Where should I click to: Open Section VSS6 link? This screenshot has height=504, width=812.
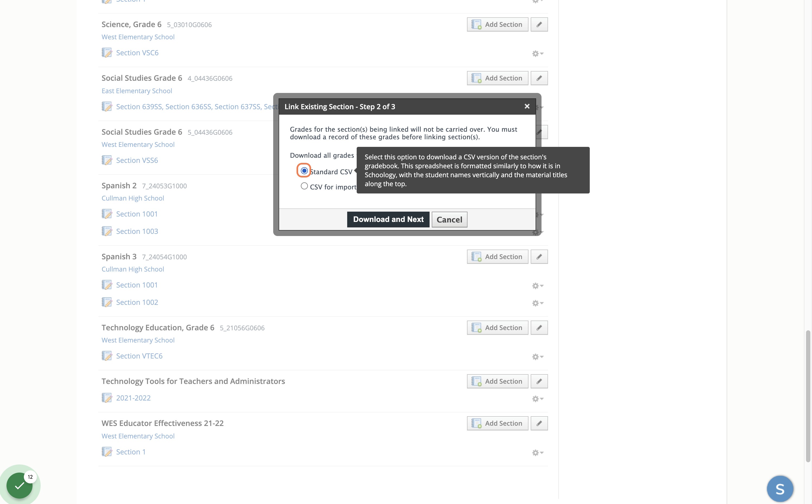[137, 160]
